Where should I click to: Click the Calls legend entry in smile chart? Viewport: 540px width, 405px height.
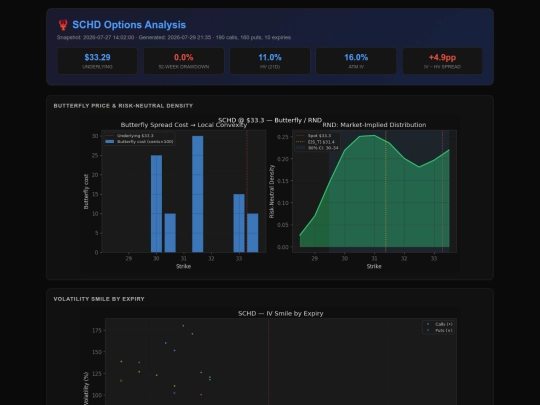(x=440, y=324)
